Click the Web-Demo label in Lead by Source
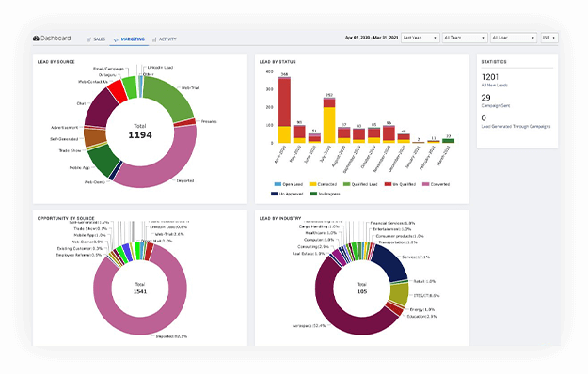The image size is (588, 374). pyautogui.click(x=94, y=182)
